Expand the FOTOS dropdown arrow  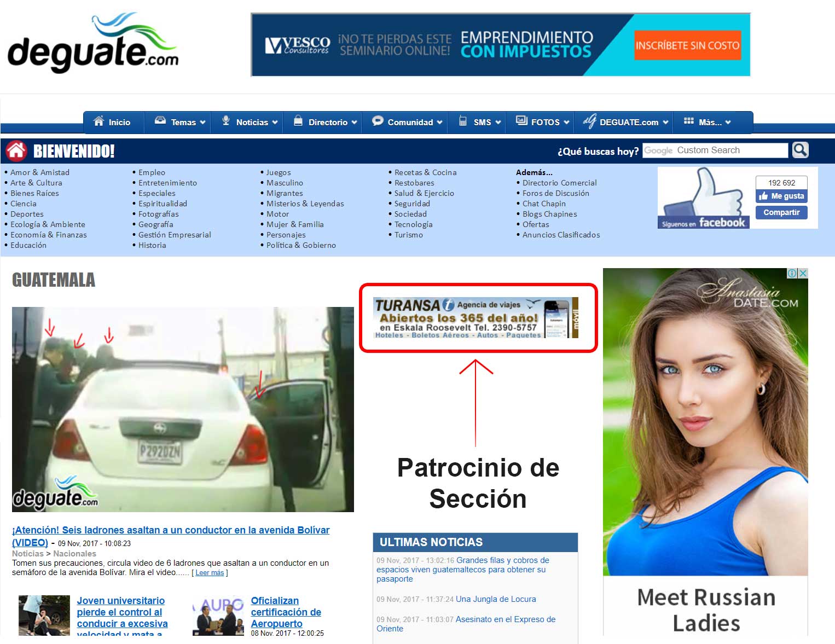pyautogui.click(x=566, y=123)
